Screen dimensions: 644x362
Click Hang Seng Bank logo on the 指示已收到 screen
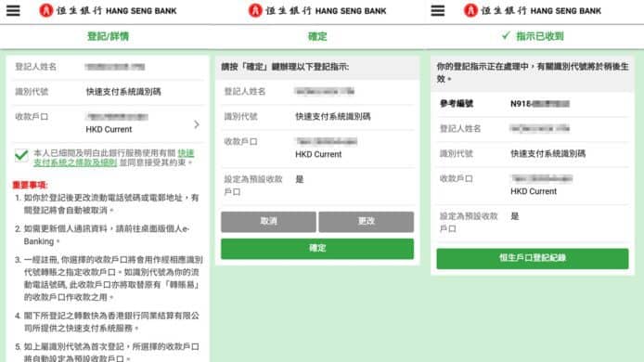click(x=533, y=11)
